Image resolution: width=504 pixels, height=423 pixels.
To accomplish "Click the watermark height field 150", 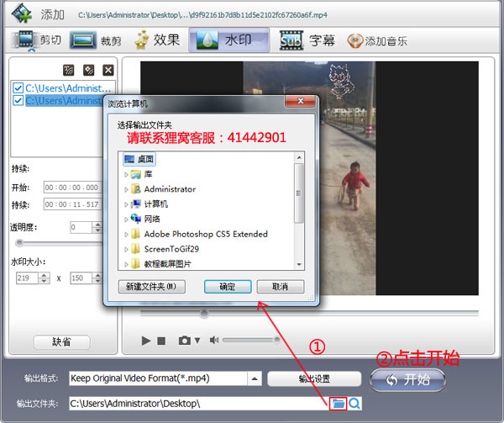I will 81,278.
